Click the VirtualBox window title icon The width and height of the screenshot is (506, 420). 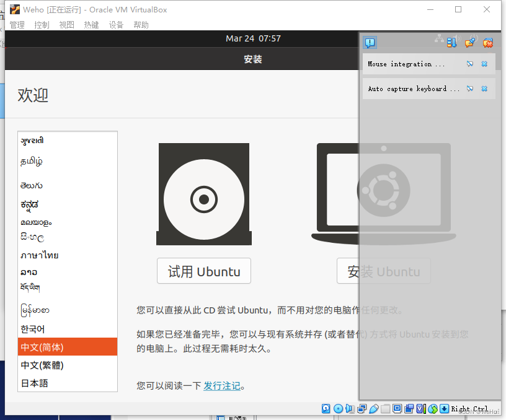pos(14,10)
